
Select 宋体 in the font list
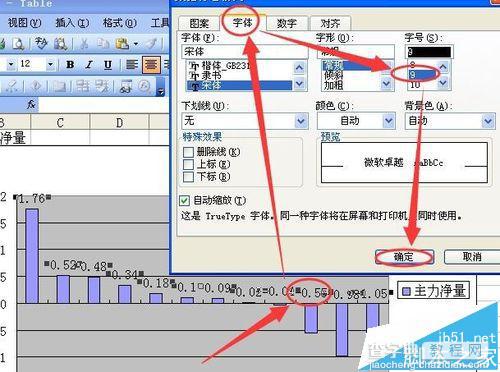(x=239, y=86)
